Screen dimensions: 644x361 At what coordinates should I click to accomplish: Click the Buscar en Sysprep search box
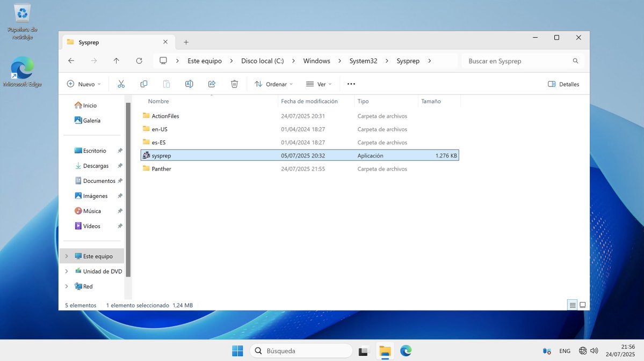click(523, 61)
